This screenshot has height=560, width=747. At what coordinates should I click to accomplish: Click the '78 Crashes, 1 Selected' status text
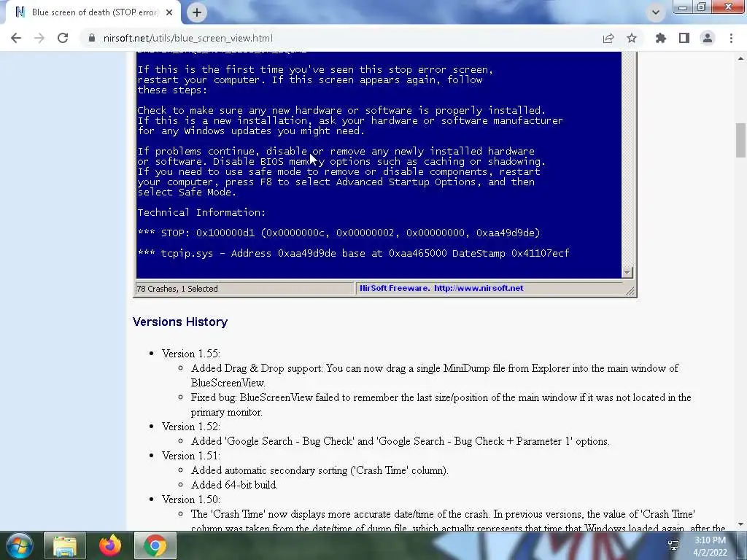177,289
